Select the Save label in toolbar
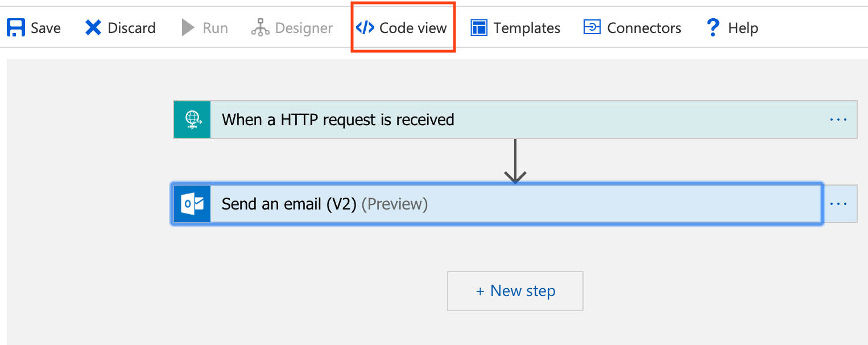 pyautogui.click(x=46, y=28)
